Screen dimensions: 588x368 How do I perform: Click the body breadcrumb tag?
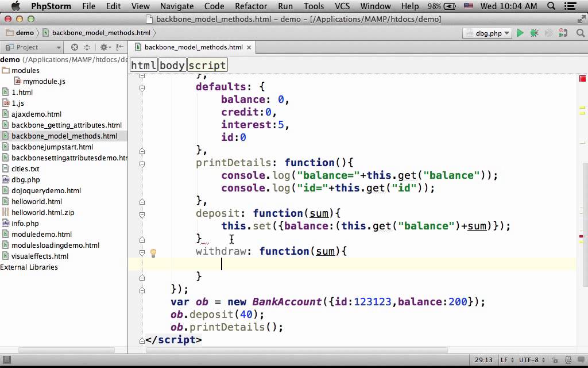pos(172,66)
